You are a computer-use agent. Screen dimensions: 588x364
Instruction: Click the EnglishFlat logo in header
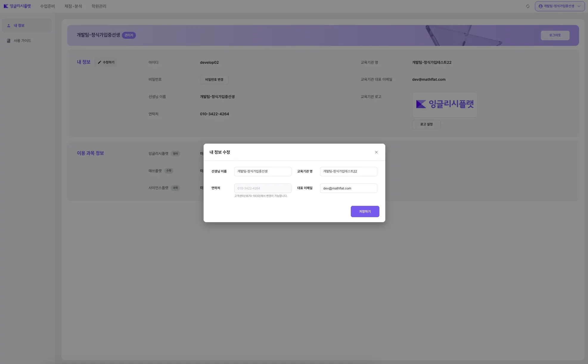tap(17, 6)
